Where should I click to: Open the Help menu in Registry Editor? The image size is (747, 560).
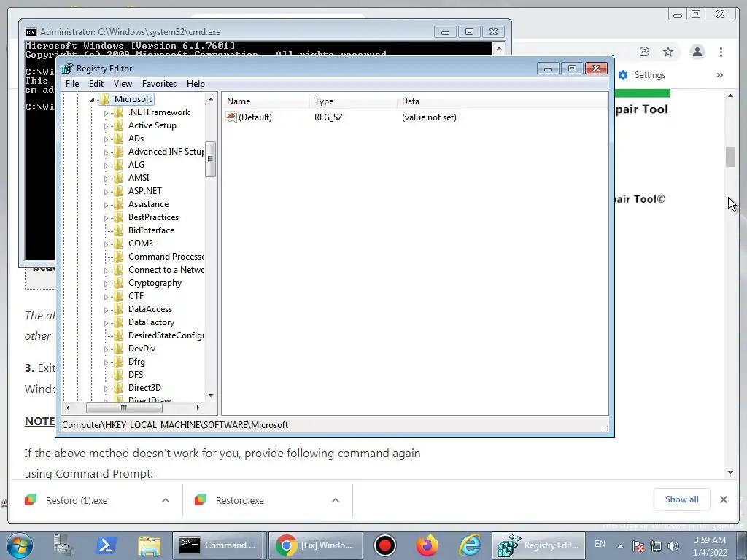click(x=196, y=84)
